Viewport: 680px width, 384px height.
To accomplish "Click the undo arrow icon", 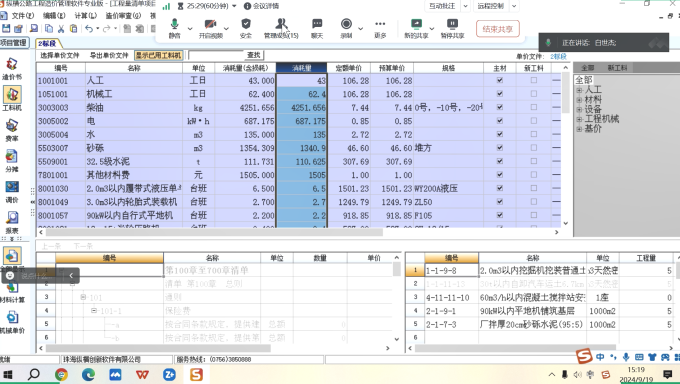I will [x=88, y=29].
